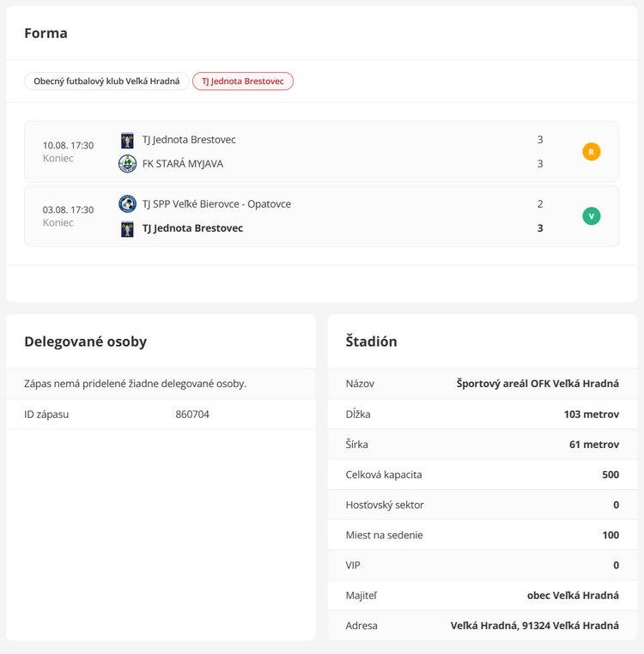644x654 pixels.
Task: Click the Forma section heading
Action: tap(46, 33)
